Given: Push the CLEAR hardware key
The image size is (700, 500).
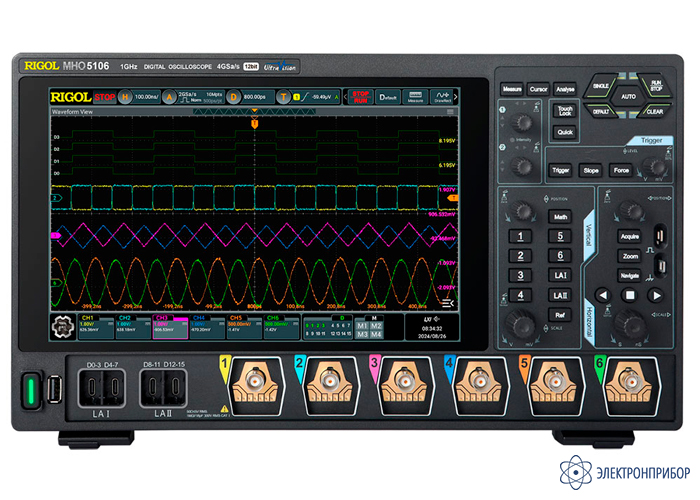Looking at the screenshot, I should click(x=655, y=112).
